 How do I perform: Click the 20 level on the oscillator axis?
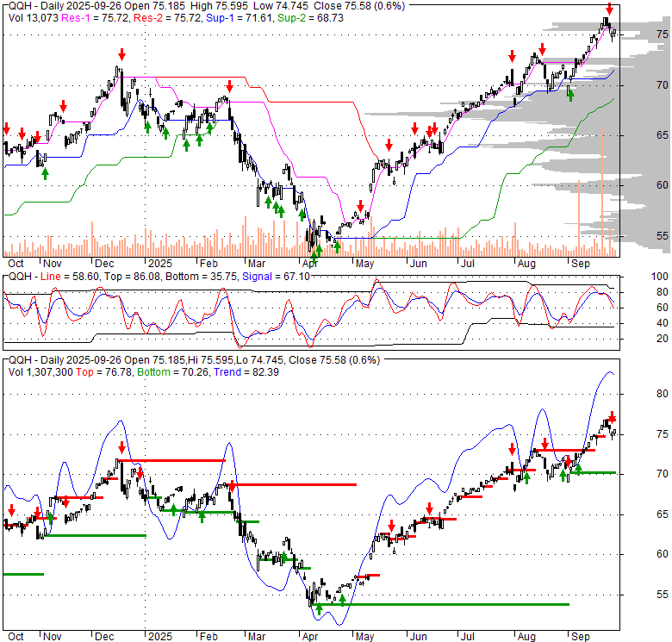[x=663, y=339]
